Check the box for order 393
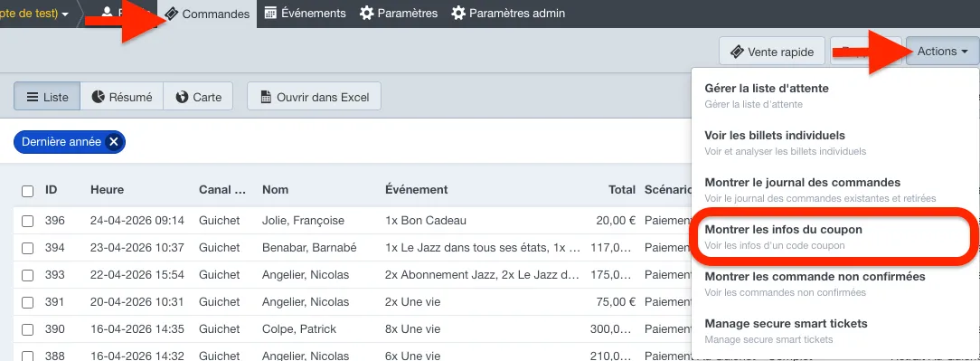 [x=27, y=275]
